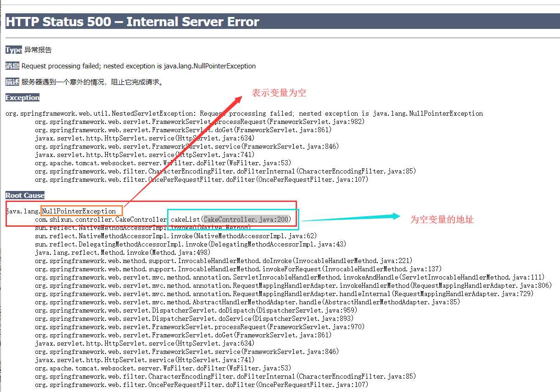This screenshot has width=560, height=392.
Task: Click the doDispatch(DispatcherServlet.java:959) line
Action: click(196, 310)
